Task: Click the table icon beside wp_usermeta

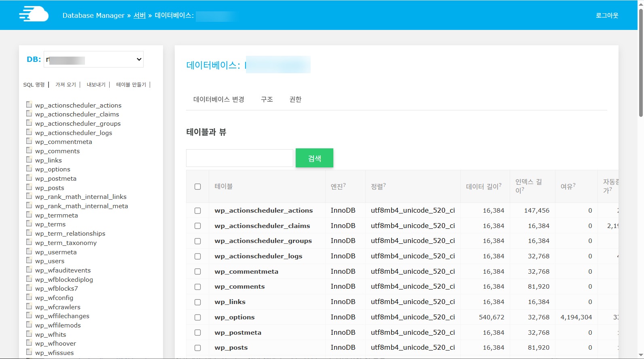Action: click(x=29, y=251)
